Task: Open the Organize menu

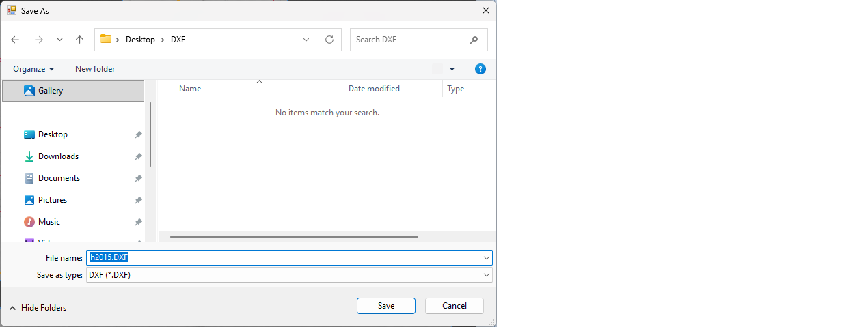Action: click(33, 69)
